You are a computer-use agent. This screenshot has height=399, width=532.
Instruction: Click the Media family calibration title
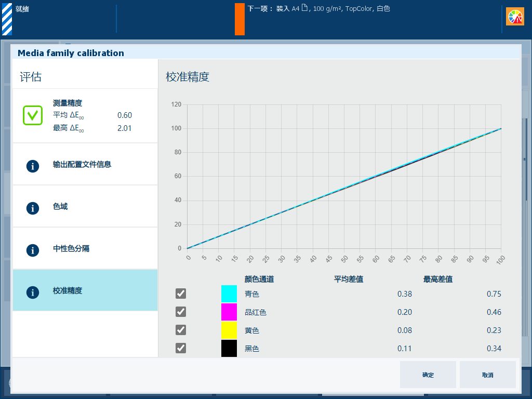(71, 53)
